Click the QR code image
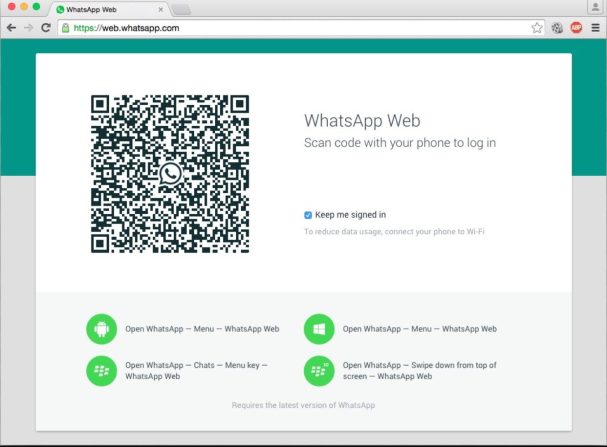The width and height of the screenshot is (607, 447). pyautogui.click(x=170, y=174)
